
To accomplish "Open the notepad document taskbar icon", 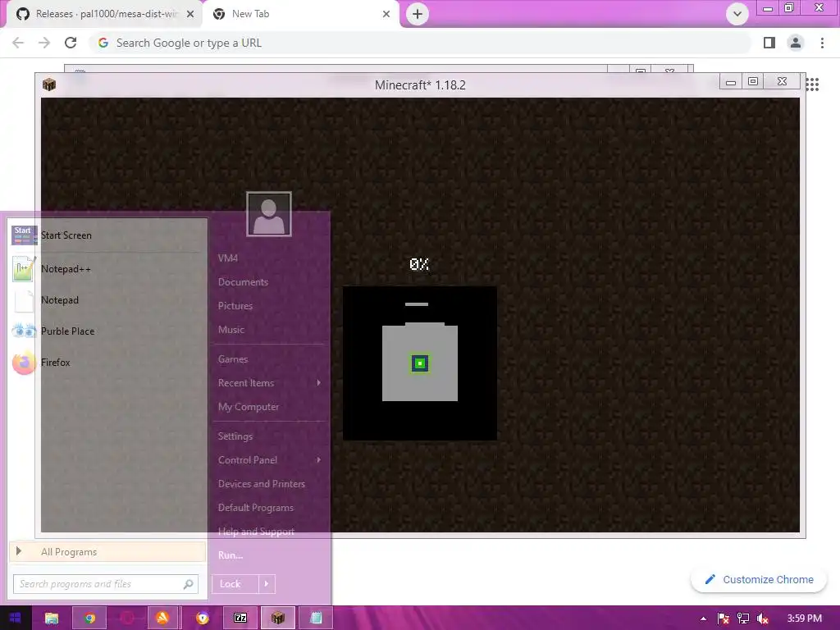I will point(316,619).
